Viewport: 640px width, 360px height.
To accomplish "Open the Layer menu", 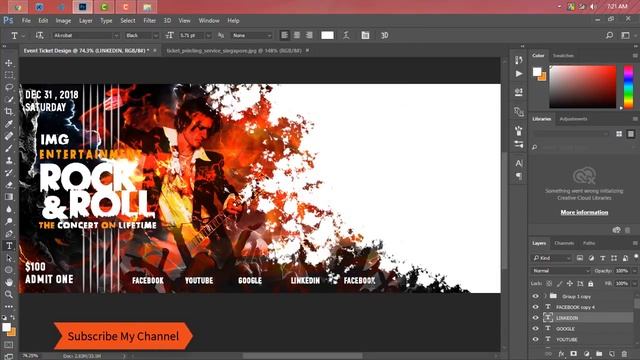I will click(x=85, y=20).
